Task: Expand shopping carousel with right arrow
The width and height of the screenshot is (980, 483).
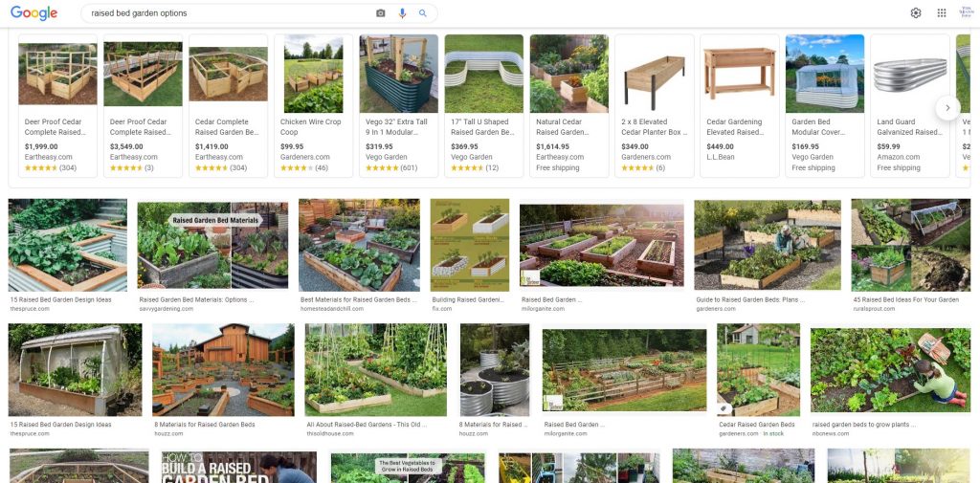Action: (x=947, y=108)
